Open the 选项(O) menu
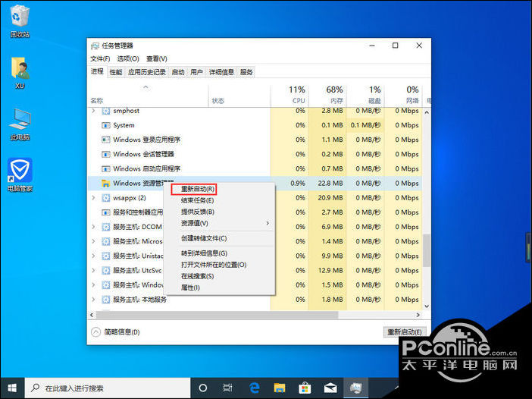Viewport: 532px width, 399px height. coord(128,58)
